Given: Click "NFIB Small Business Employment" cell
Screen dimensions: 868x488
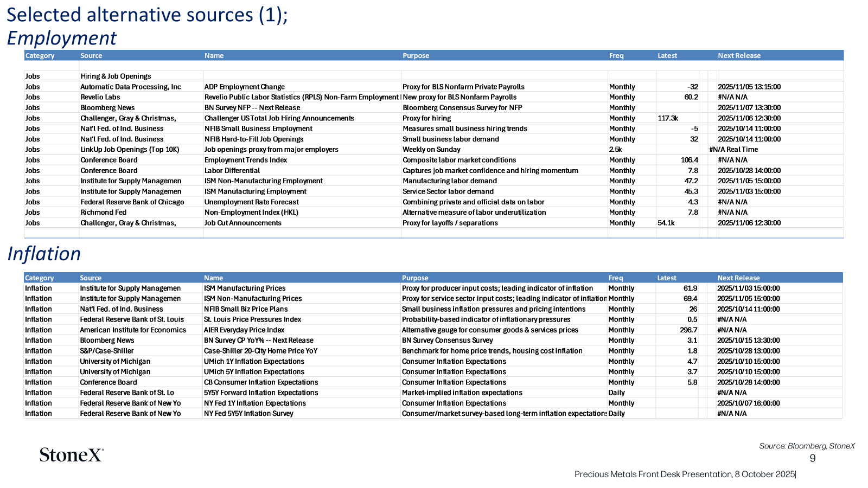Looking at the screenshot, I should (258, 129).
